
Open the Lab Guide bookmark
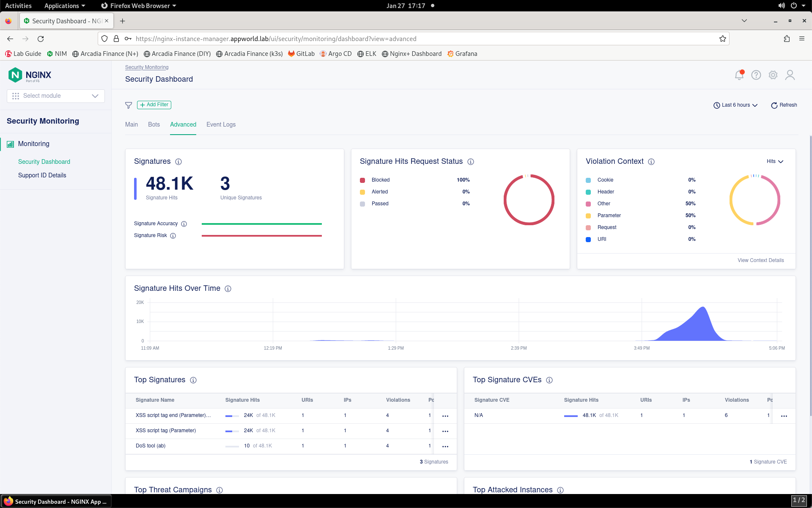tap(23, 54)
